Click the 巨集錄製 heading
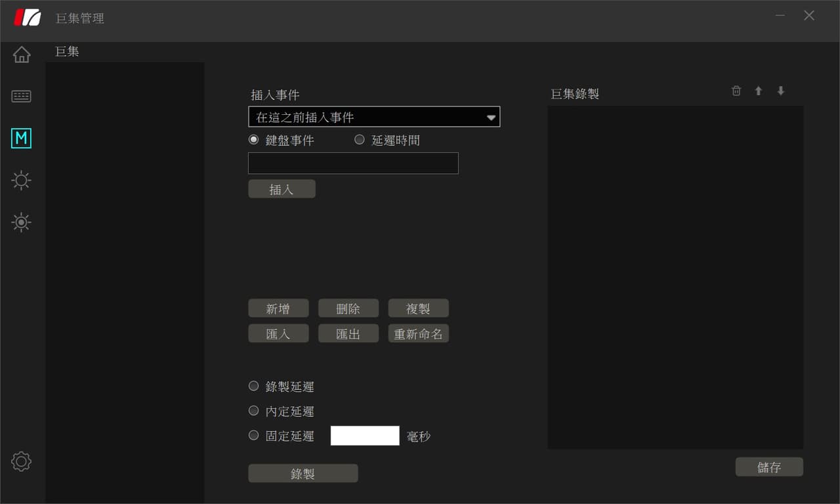The height and width of the screenshot is (504, 840). pos(575,94)
